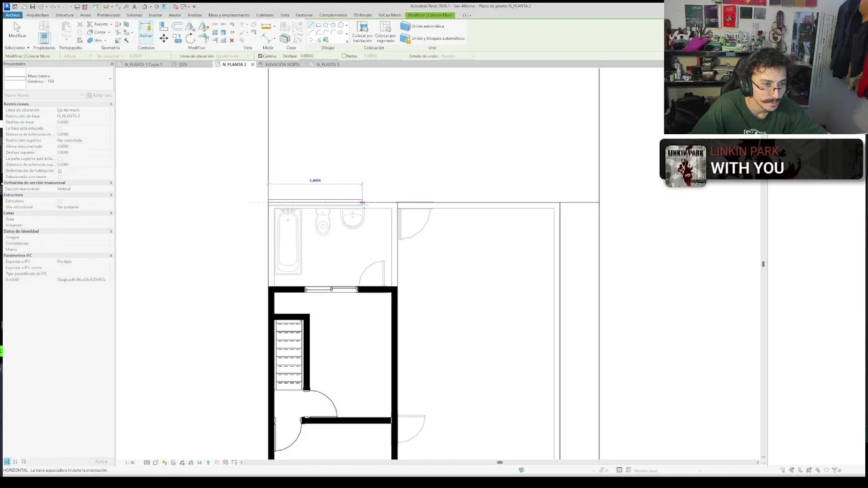The height and width of the screenshot is (488, 868).
Task: Click the Activar controls button
Action: 146,31
